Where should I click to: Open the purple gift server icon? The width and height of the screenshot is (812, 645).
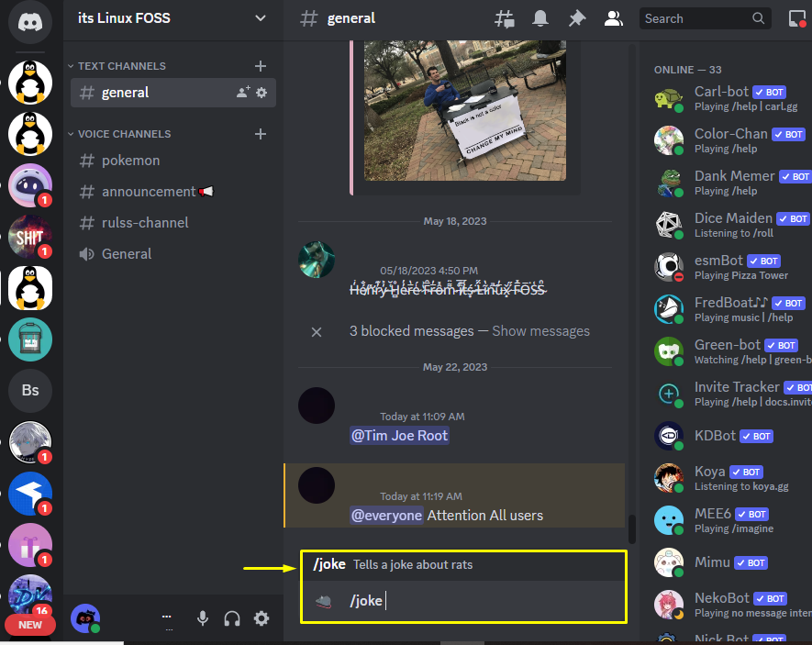point(30,545)
